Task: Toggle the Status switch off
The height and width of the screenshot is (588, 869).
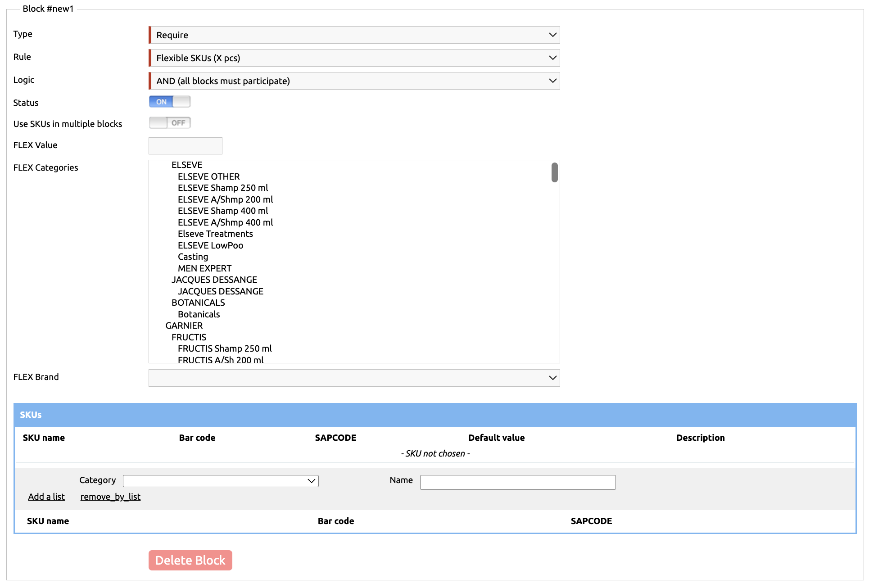Action: [x=170, y=102]
